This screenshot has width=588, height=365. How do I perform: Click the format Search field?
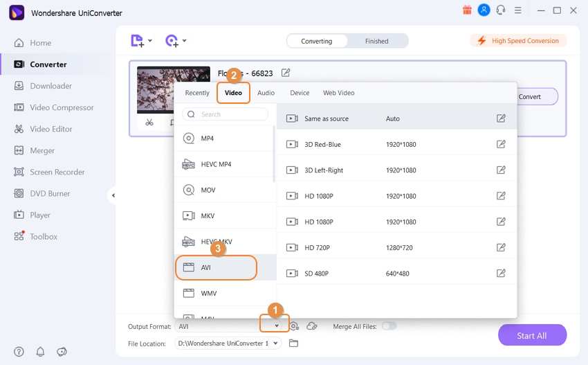[x=226, y=114]
